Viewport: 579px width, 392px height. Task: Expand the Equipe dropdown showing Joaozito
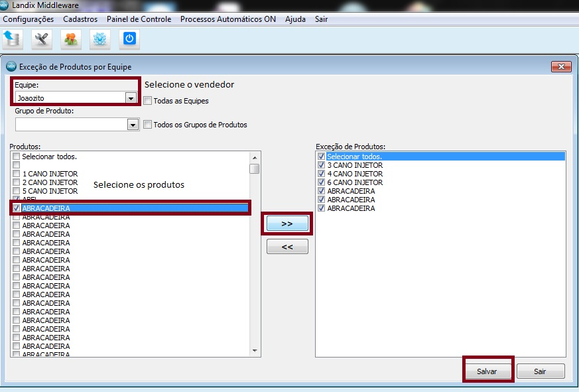click(x=131, y=98)
